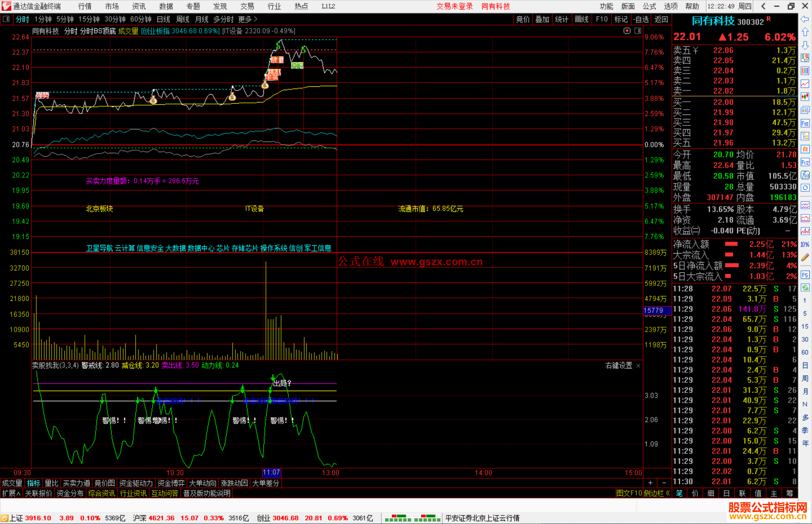This screenshot has height=524, width=812.
Task: Click the color grid list icon in sidebar
Action: pyautogui.click(x=805, y=71)
